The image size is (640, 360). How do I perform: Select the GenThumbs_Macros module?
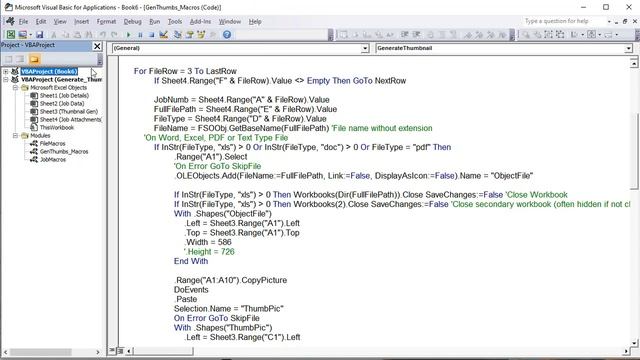pyautogui.click(x=64, y=151)
